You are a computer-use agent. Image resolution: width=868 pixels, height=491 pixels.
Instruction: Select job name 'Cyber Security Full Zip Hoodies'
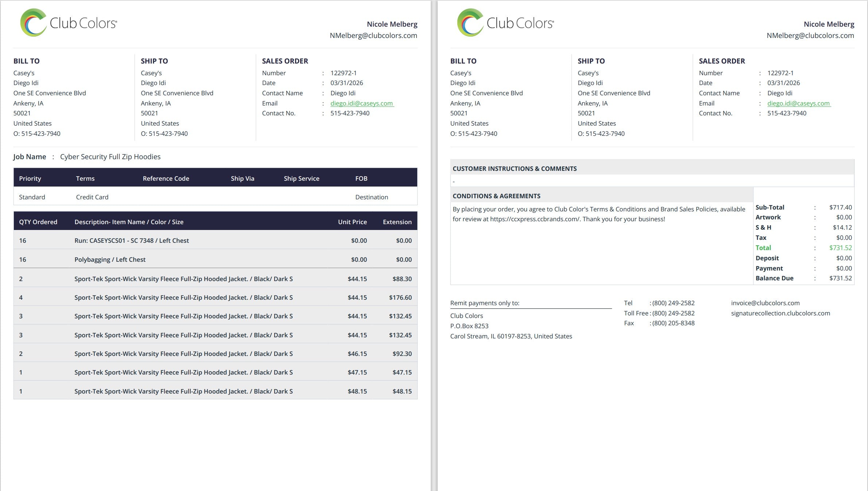coord(110,157)
